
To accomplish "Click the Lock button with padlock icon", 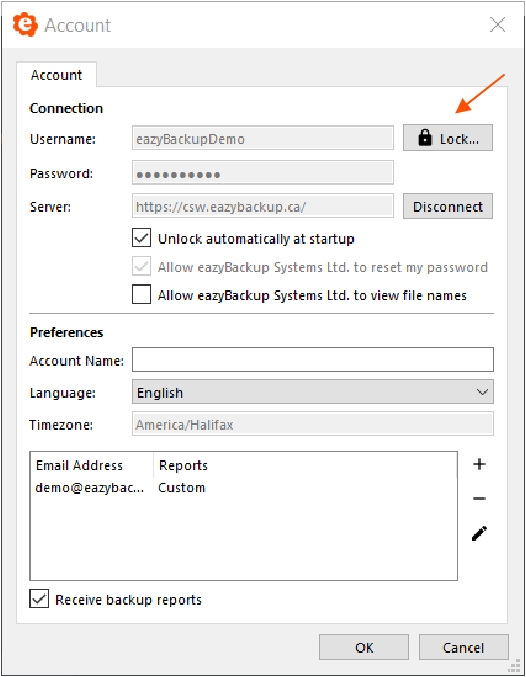I will click(447, 138).
